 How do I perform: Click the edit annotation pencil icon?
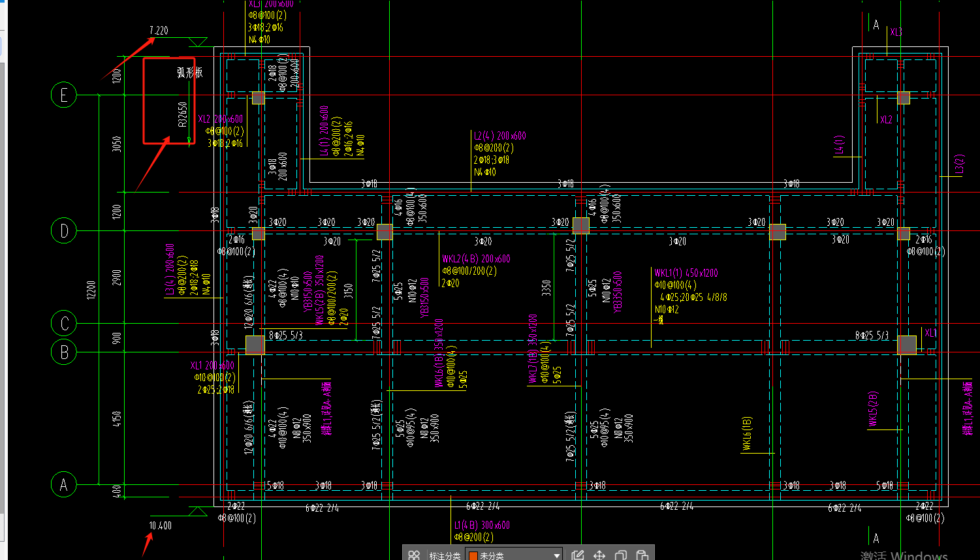point(577,555)
